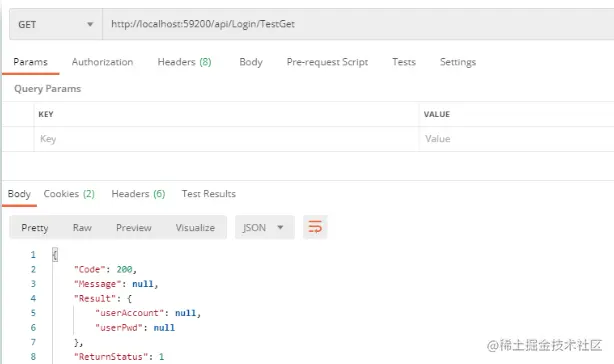
Task: Open the Cookies (2) response tab
Action: coord(69,194)
